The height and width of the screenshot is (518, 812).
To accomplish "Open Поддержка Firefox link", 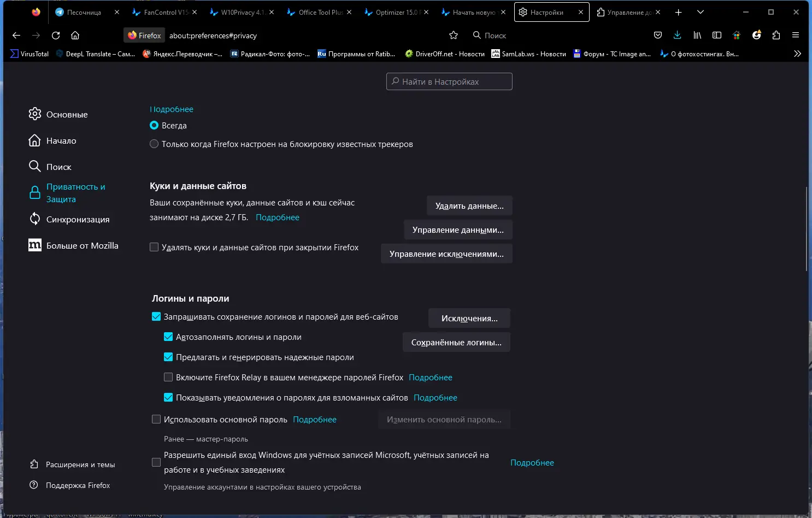I will [x=70, y=485].
